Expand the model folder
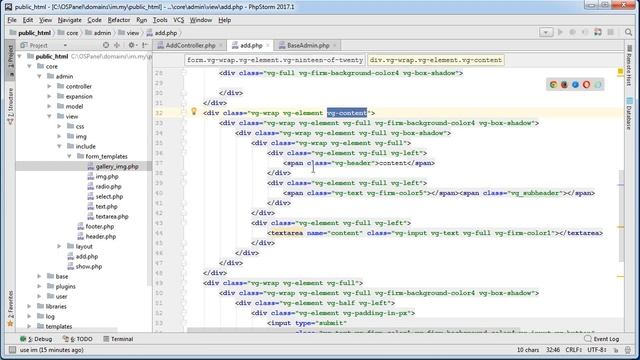This screenshot has height=360, width=640. click(x=49, y=106)
